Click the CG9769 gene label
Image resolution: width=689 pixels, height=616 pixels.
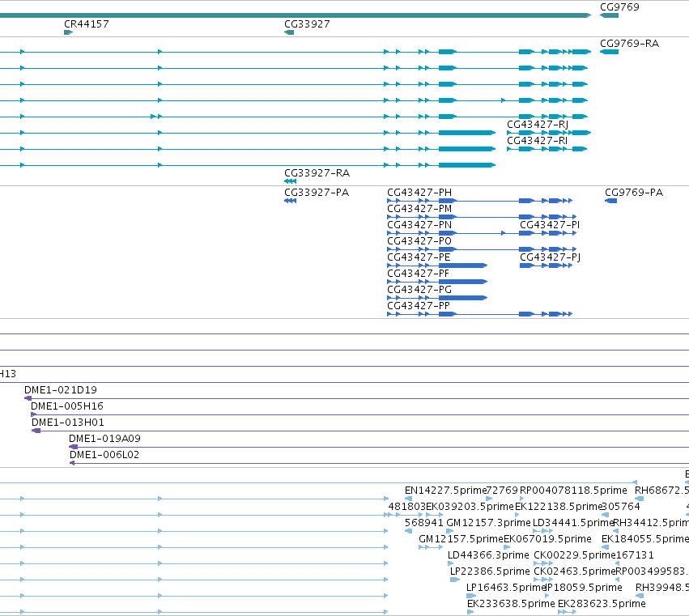point(619,7)
